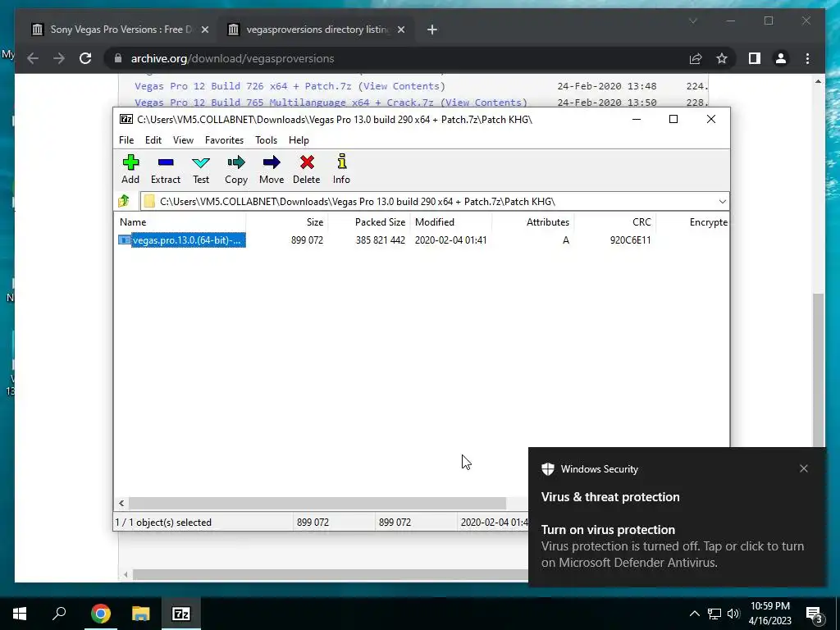Click the Extract toolbar icon
Screen dimensions: 840x630
pos(166,169)
